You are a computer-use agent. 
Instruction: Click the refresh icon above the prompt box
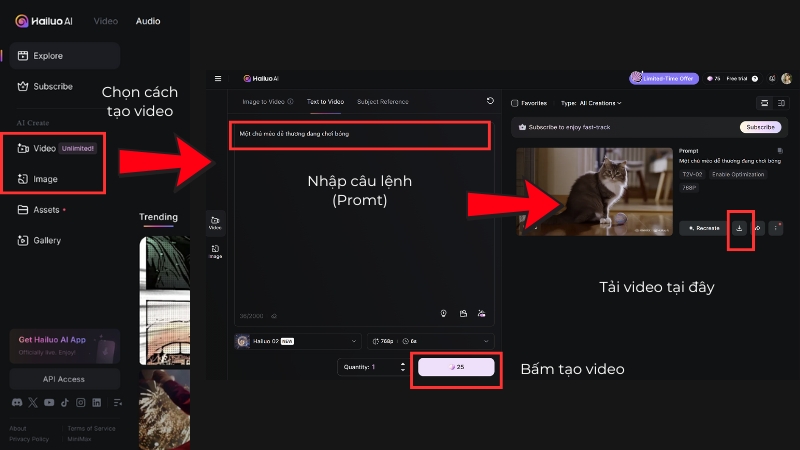[x=490, y=101]
